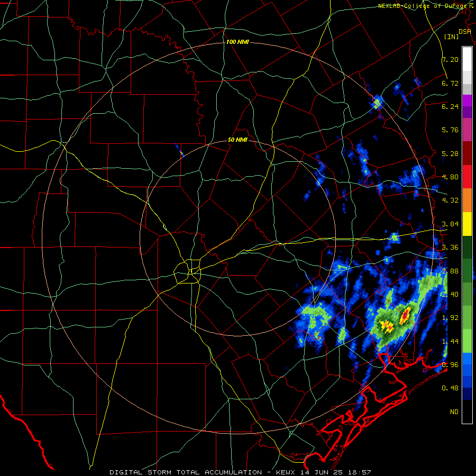The width and height of the screenshot is (476, 476).
Task: Click the purple legend swatch
Action: (x=467, y=112)
